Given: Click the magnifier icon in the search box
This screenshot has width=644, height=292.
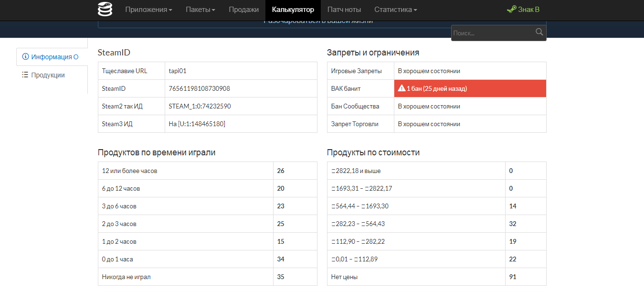Looking at the screenshot, I should coord(539,32).
